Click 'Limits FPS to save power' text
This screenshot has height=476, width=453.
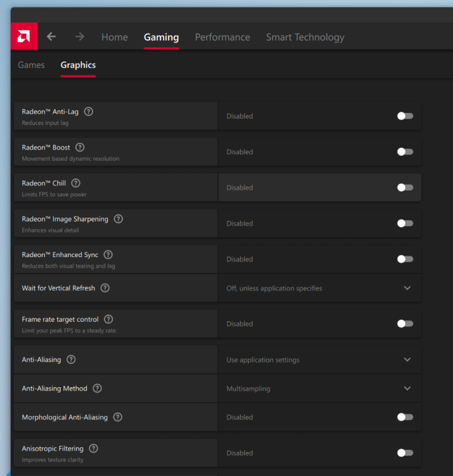click(54, 194)
